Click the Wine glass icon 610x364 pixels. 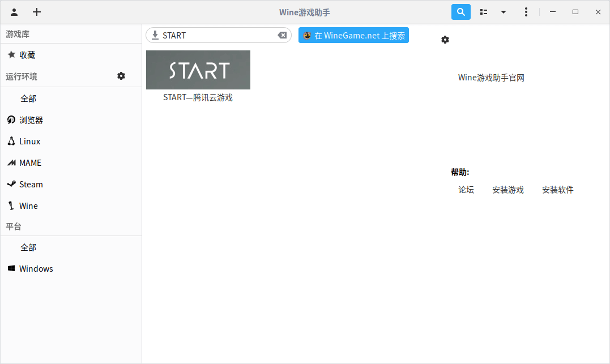[x=11, y=205]
